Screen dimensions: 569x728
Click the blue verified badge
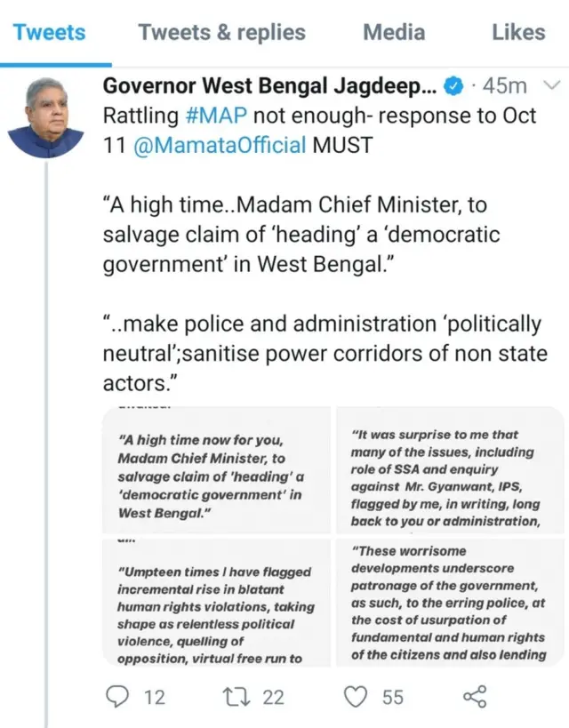[453, 87]
